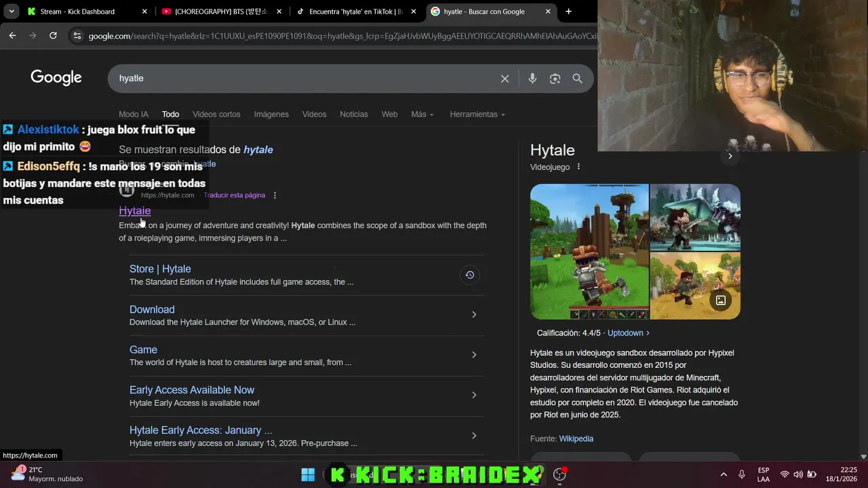The height and width of the screenshot is (488, 868).
Task: Expand the Game row chevron
Action: (x=474, y=354)
